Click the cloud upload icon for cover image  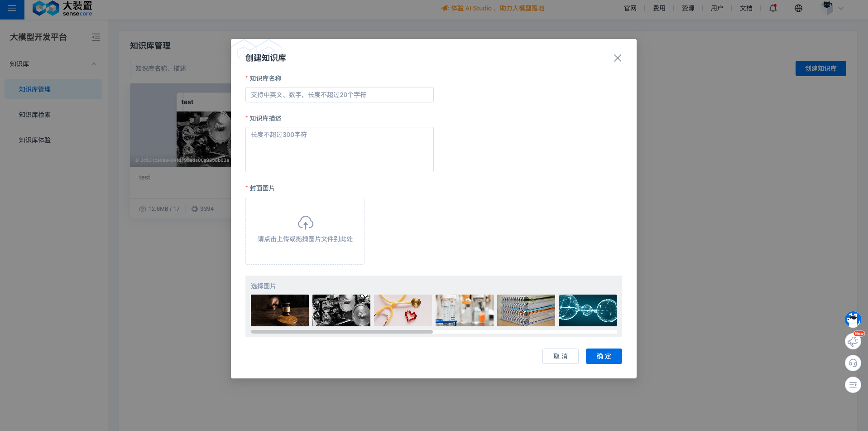(x=305, y=223)
